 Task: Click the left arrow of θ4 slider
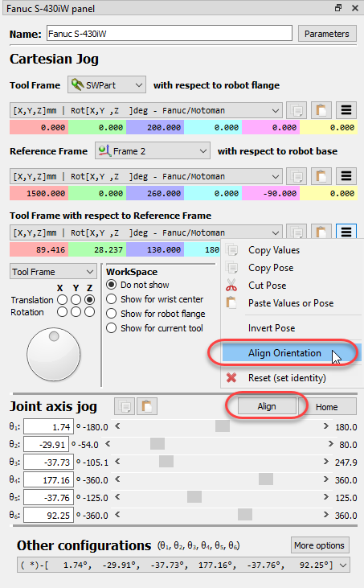[x=117, y=479]
